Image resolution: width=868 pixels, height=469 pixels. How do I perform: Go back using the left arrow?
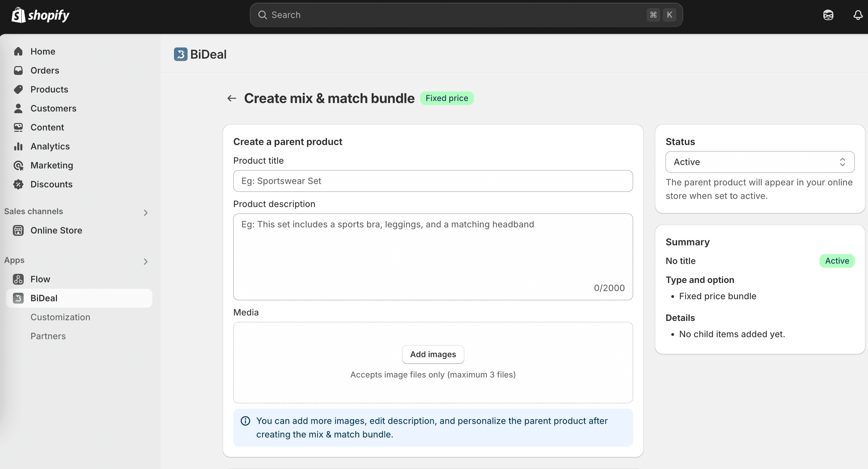[x=232, y=98]
